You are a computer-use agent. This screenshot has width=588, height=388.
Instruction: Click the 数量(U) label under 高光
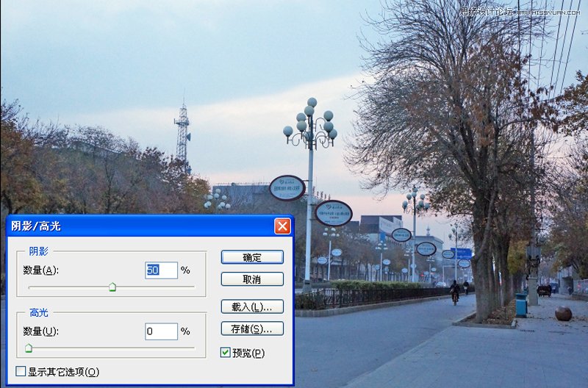coord(40,331)
